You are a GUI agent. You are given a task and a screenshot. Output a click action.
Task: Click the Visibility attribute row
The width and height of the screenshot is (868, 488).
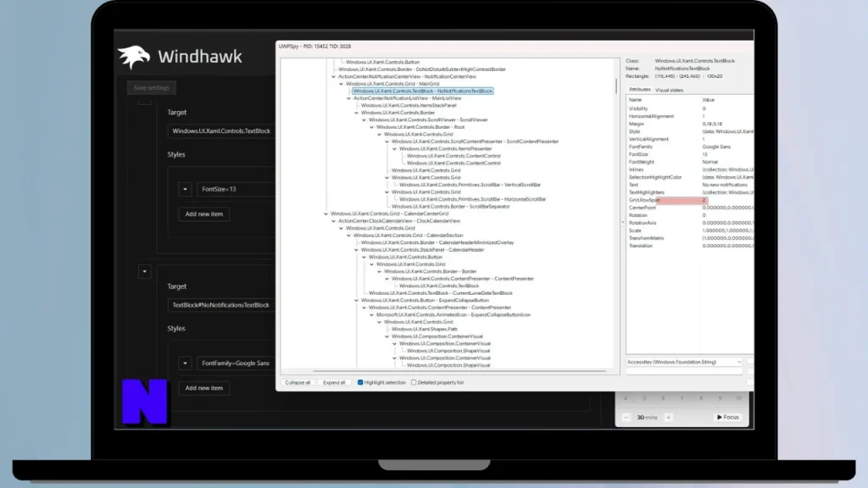point(690,109)
